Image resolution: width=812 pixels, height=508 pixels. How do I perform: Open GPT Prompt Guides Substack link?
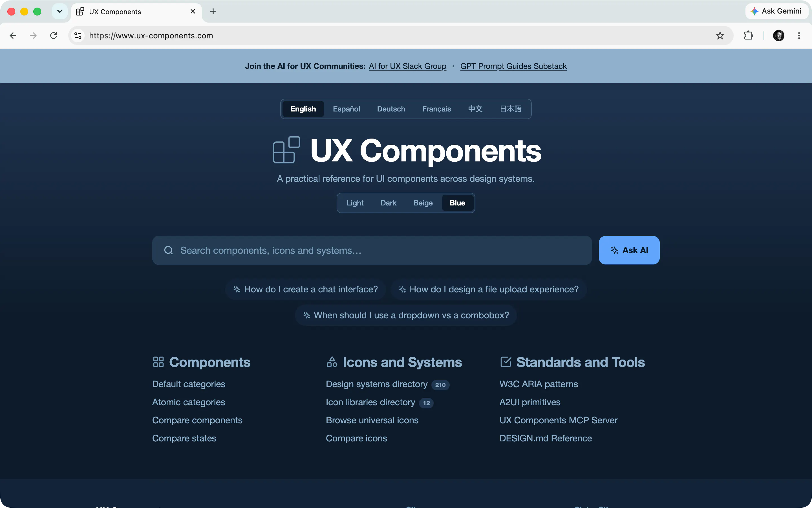513,66
